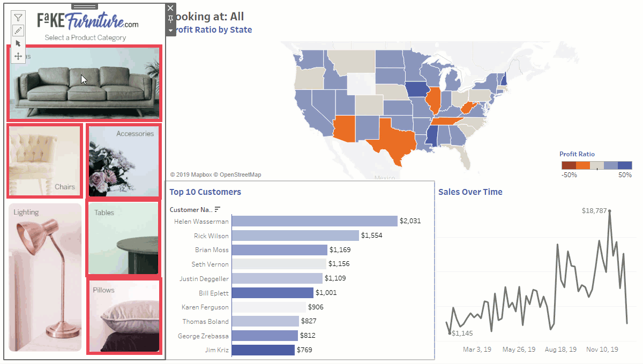Select the pencil edit tool

click(18, 31)
